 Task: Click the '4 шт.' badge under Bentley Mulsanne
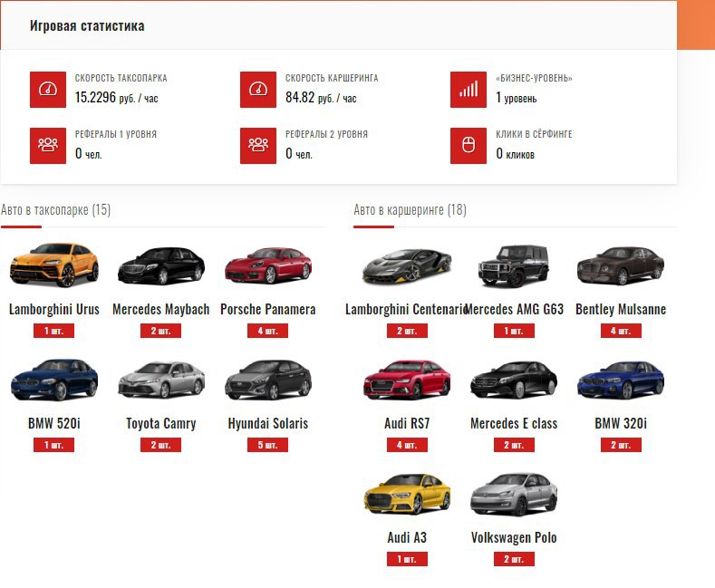click(621, 331)
